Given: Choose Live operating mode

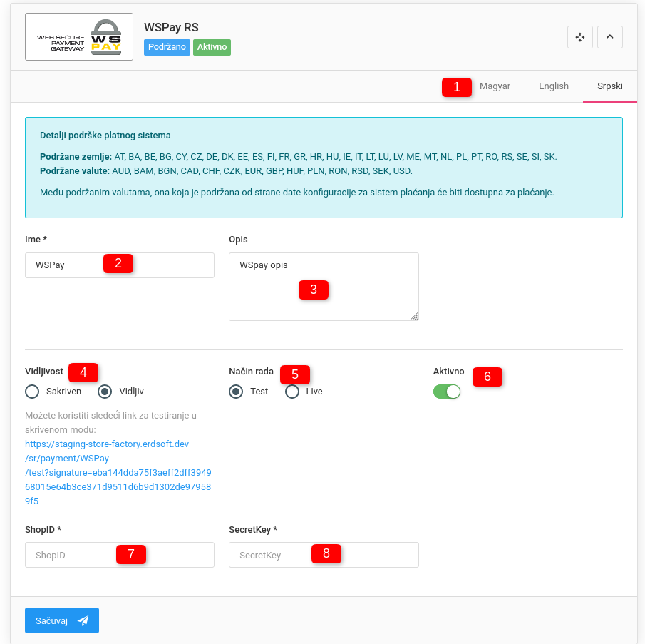Looking at the screenshot, I should point(292,392).
